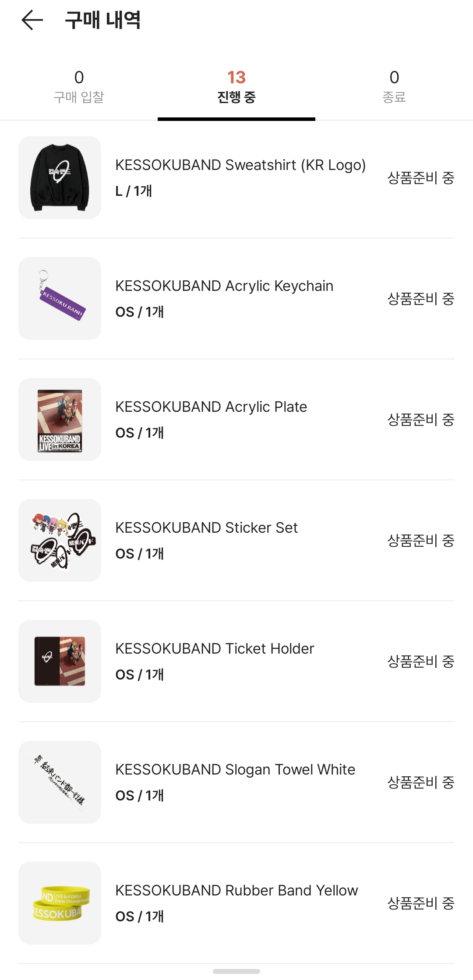473x980 pixels.
Task: Open the yellow rubber band thumbnail
Action: pos(60,903)
